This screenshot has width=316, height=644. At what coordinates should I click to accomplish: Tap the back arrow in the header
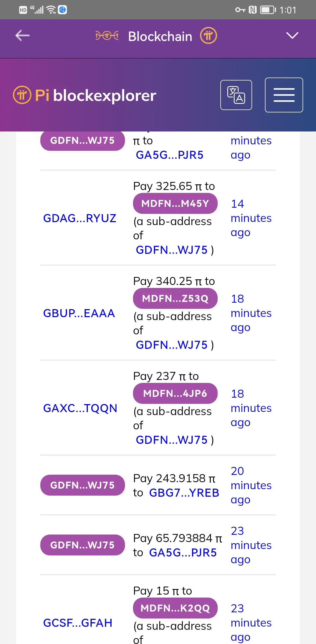tap(23, 36)
